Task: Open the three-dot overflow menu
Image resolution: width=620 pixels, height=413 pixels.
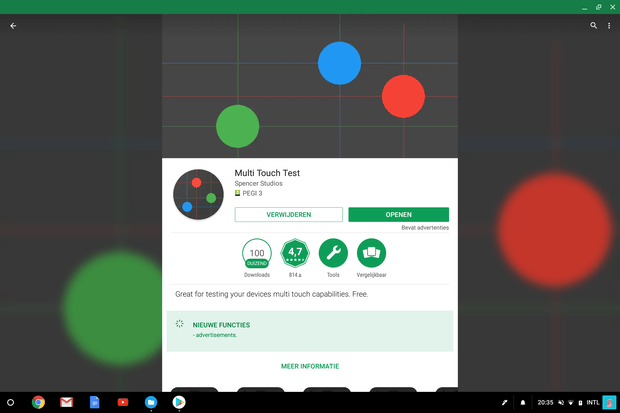Action: 609,26
